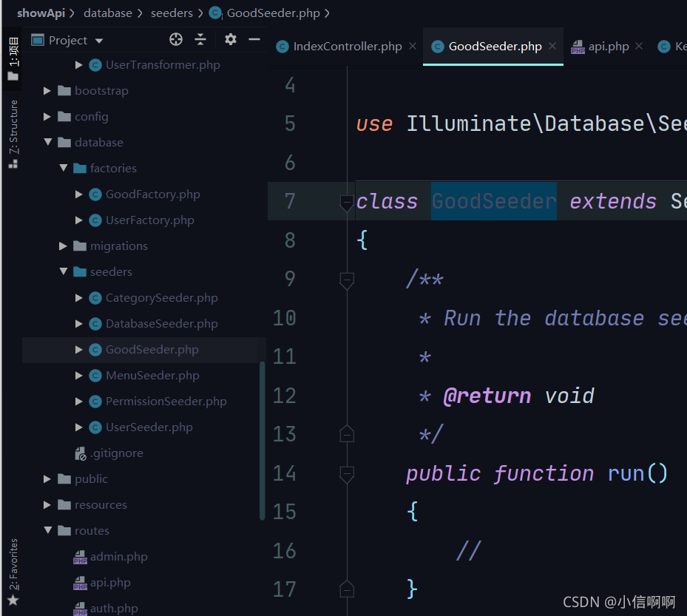The width and height of the screenshot is (687, 616).
Task: Collapse the factories folder
Action: coord(63,168)
